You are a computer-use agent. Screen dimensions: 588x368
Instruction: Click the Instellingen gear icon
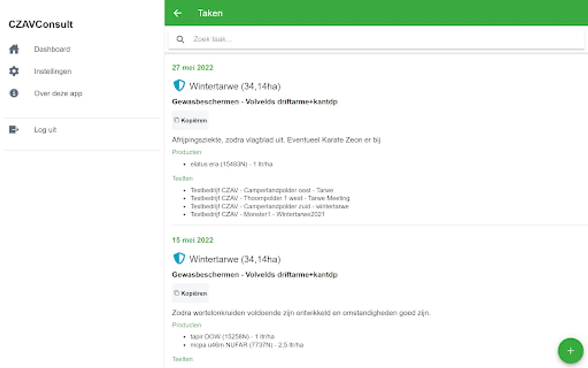pyautogui.click(x=14, y=71)
